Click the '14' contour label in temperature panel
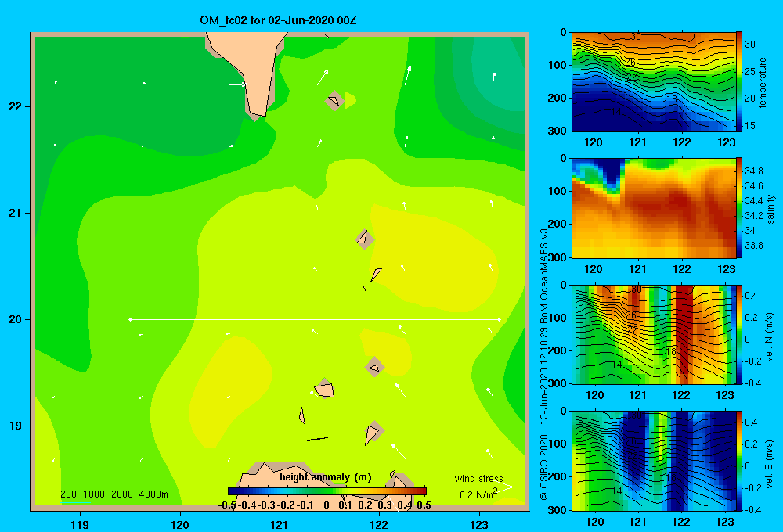The height and width of the screenshot is (532, 783). coord(616,111)
